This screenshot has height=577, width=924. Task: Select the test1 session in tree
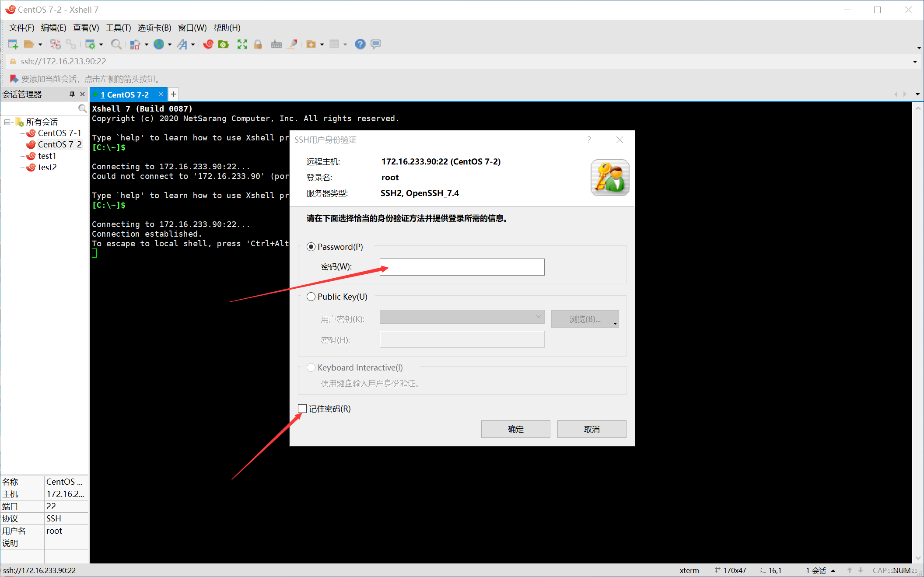click(x=47, y=156)
